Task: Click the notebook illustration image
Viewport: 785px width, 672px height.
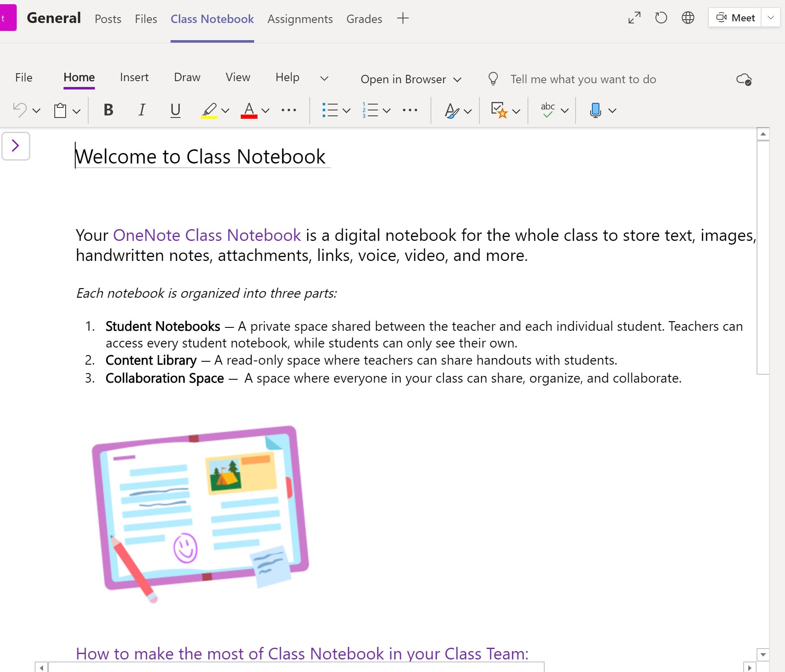Action: [200, 514]
